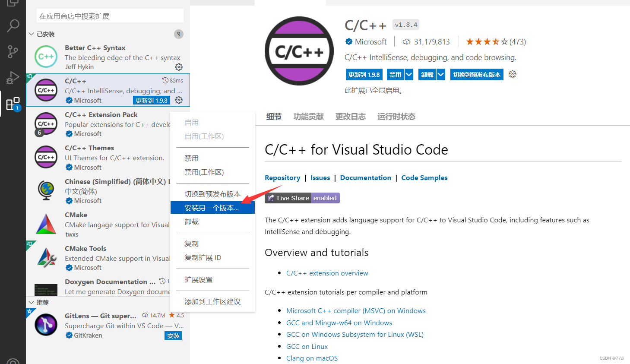Open the Run and Debug view icon
630x364 pixels.
13,78
